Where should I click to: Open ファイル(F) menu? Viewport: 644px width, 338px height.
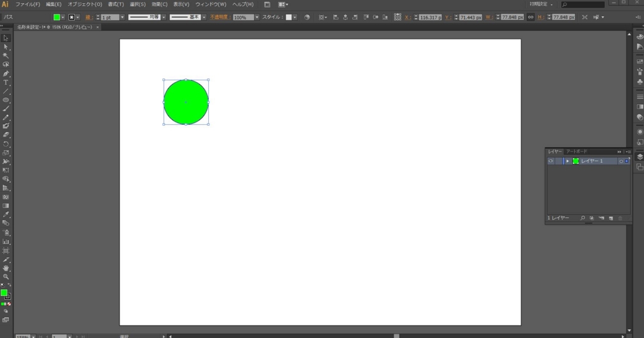tap(28, 4)
